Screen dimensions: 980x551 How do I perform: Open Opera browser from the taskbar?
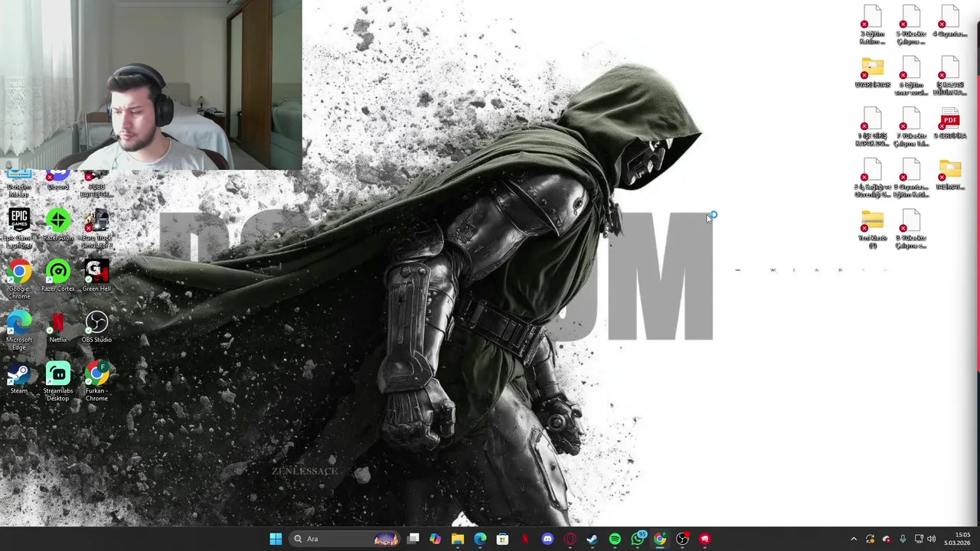point(570,539)
